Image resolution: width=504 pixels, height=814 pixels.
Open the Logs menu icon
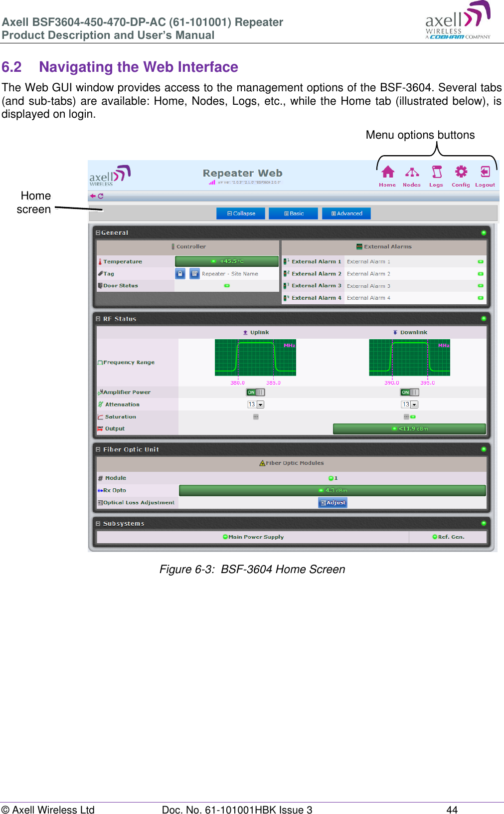pyautogui.click(x=436, y=173)
